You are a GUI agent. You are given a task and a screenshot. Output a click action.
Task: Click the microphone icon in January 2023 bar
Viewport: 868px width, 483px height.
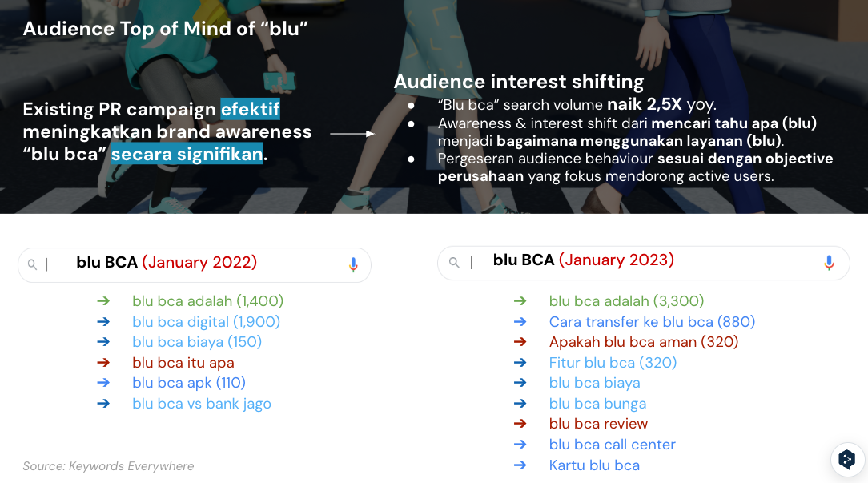pyautogui.click(x=829, y=263)
